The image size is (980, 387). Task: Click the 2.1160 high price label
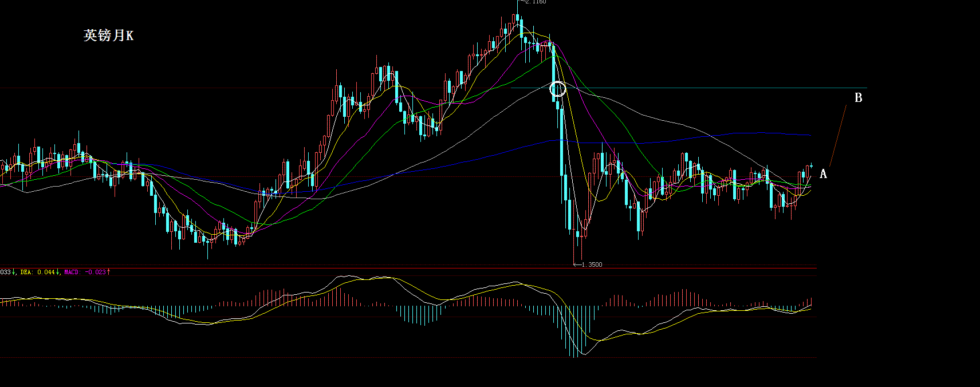coord(536,2)
